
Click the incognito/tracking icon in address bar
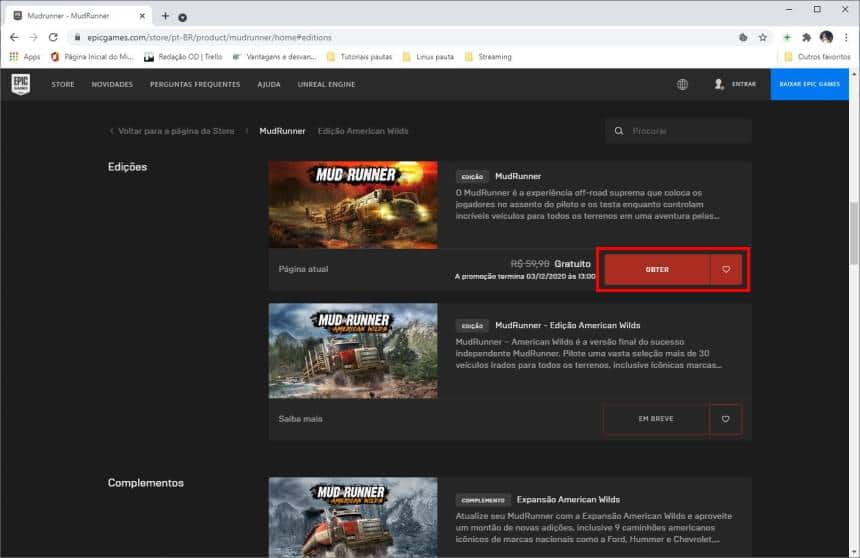pyautogui.click(x=743, y=37)
